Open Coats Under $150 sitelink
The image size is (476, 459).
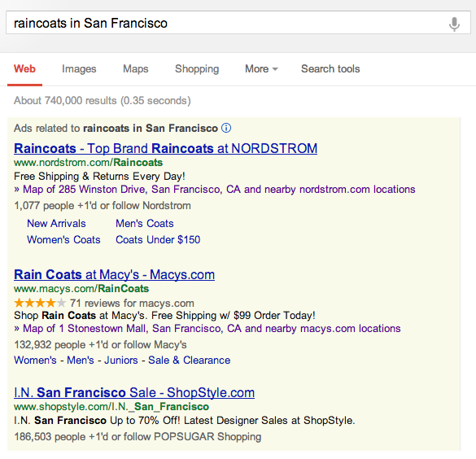click(x=158, y=240)
